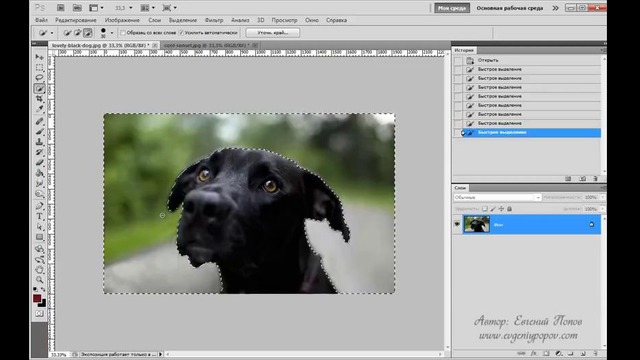This screenshot has height=360, width=640.
Task: Open the Фильтр menu
Action: [214, 20]
